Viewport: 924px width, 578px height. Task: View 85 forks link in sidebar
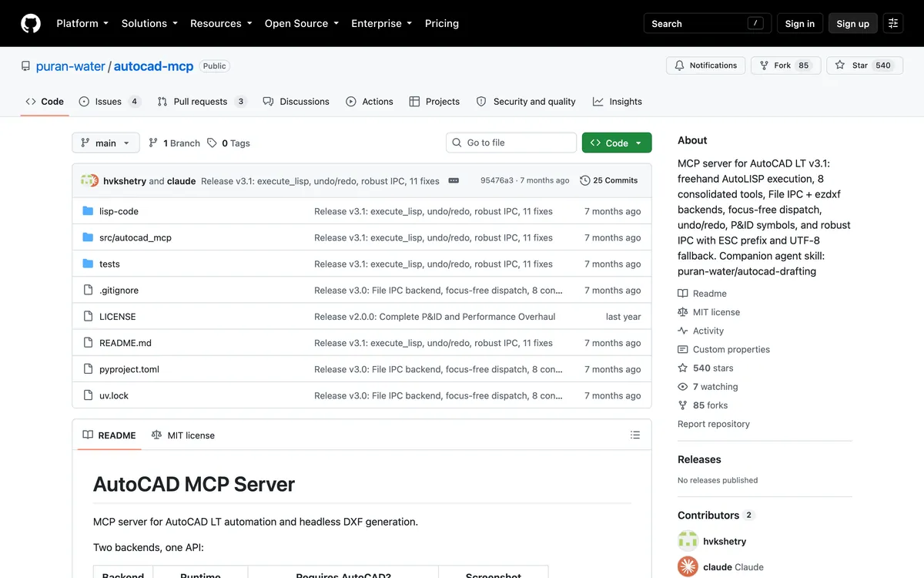tap(702, 405)
